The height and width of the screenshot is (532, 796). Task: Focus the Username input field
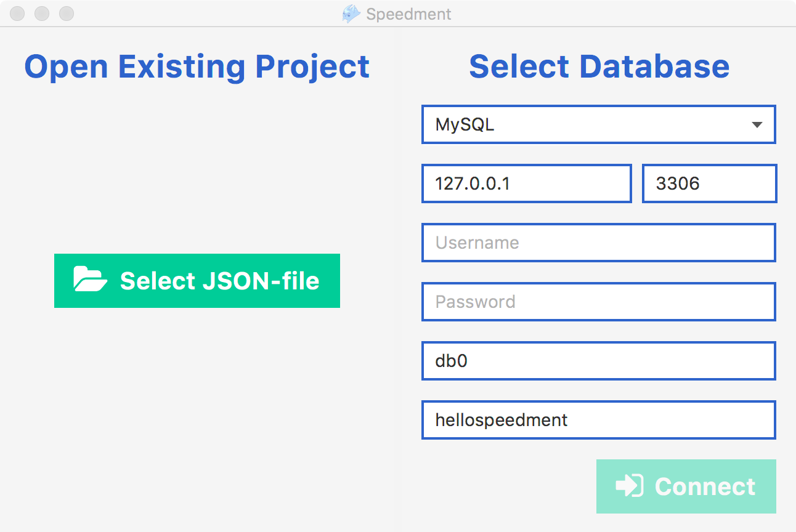click(598, 243)
